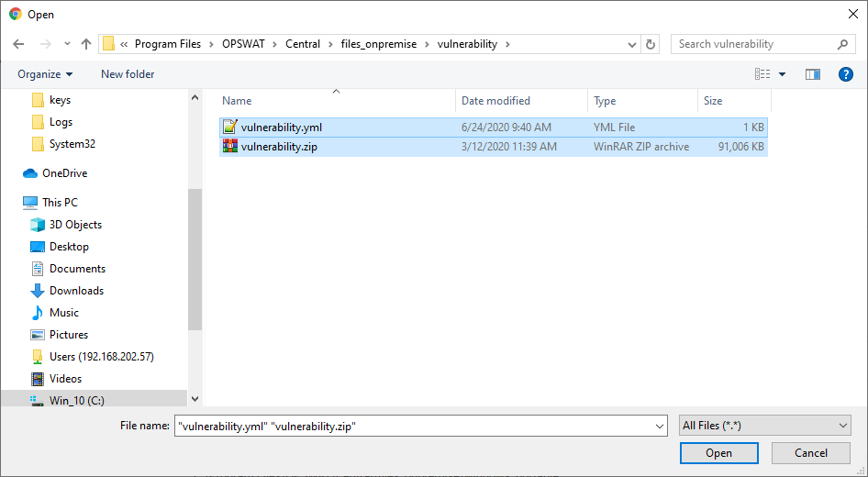868x477 pixels.
Task: Click the Music note icon
Action: pos(37,313)
